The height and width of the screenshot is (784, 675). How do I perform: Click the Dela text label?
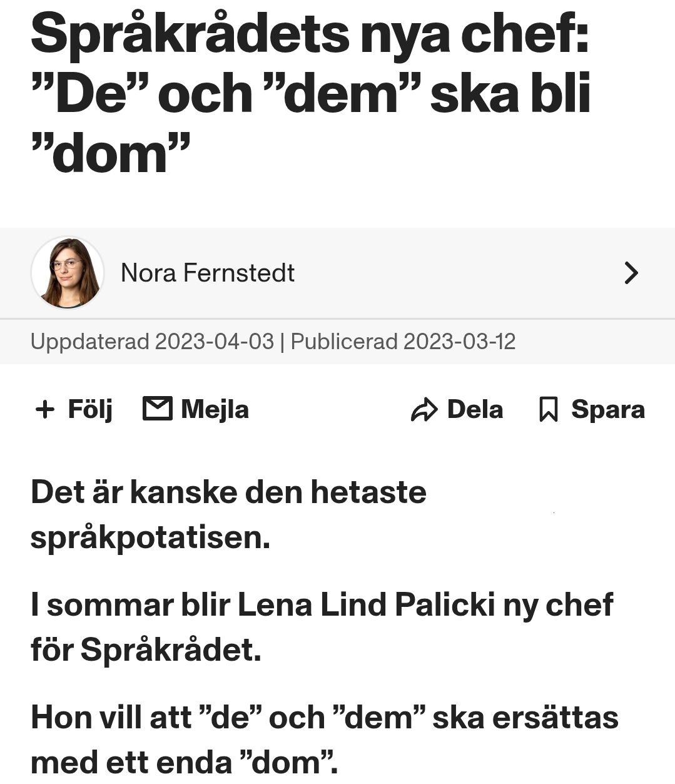point(475,409)
